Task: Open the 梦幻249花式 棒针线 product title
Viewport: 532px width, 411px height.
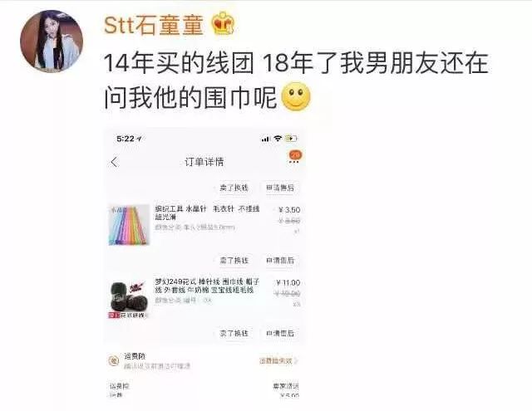Action: pos(207,286)
